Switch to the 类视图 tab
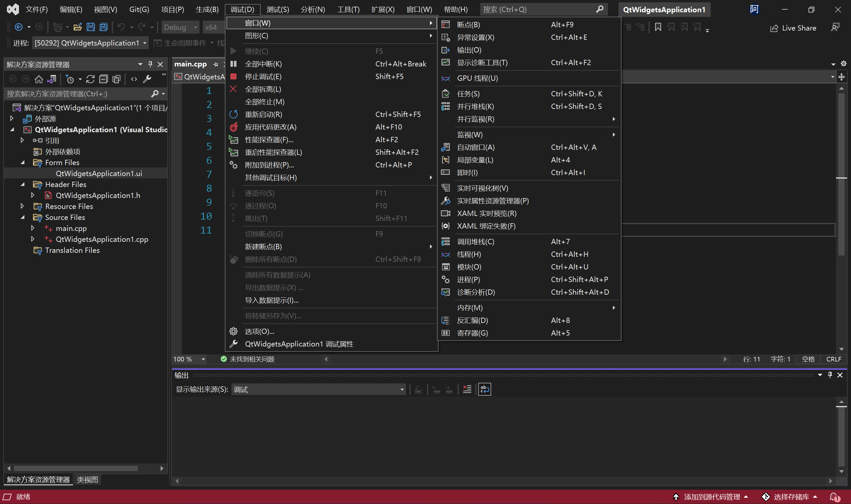 click(x=87, y=479)
